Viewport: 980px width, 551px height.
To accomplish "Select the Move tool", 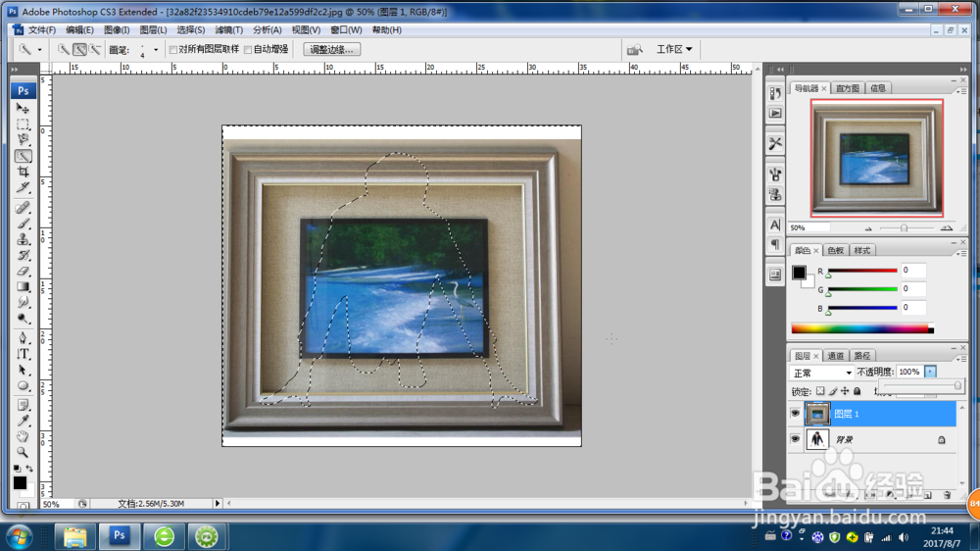I will (24, 108).
